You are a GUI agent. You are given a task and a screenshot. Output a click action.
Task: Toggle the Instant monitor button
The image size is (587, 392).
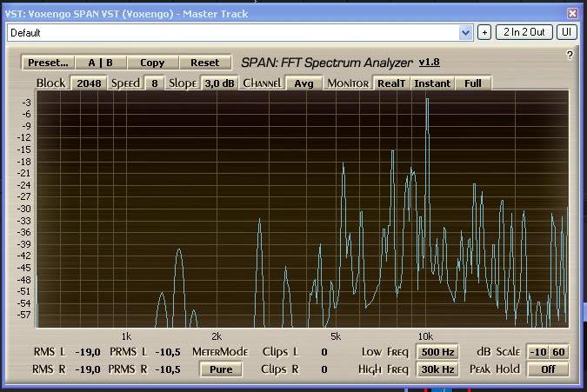click(x=432, y=83)
